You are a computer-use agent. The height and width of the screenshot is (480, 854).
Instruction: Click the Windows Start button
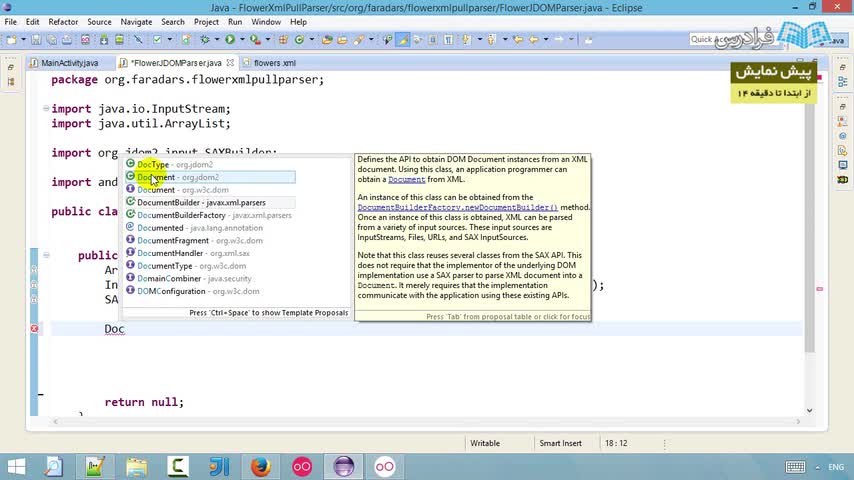point(16,466)
